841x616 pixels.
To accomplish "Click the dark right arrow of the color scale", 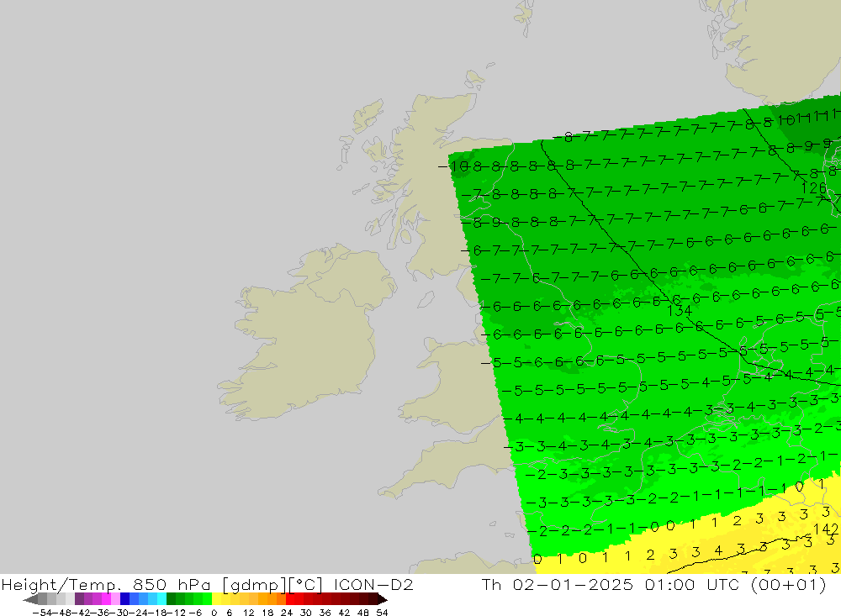I will [x=383, y=600].
